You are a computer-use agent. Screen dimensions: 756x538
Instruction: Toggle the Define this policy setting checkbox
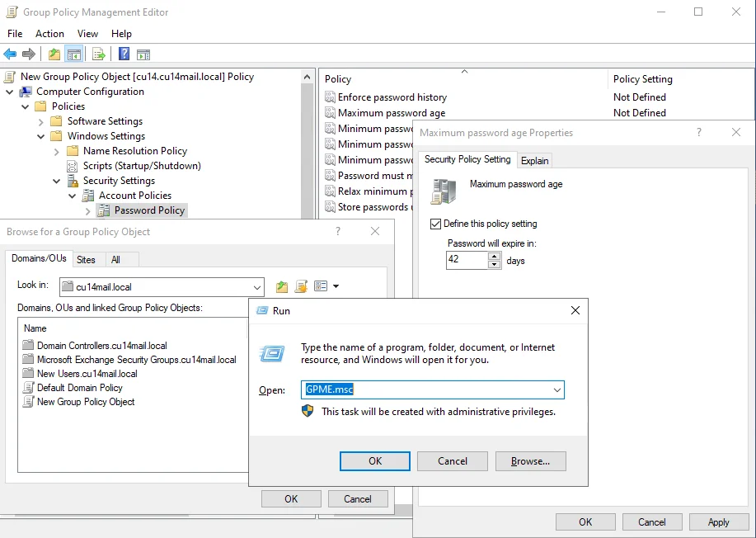coord(435,224)
